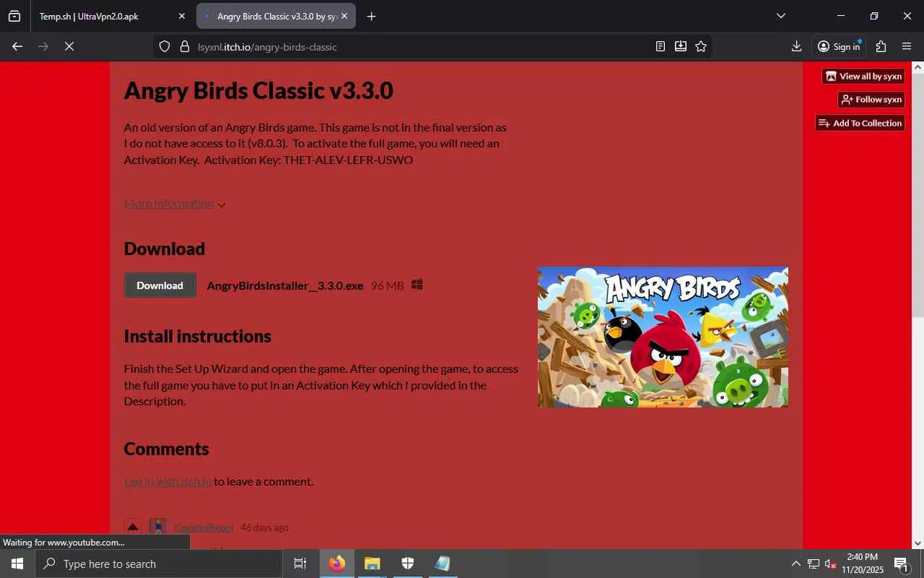This screenshot has width=924, height=578.
Task: Follow the Log in with itch.io link
Action: (x=167, y=481)
